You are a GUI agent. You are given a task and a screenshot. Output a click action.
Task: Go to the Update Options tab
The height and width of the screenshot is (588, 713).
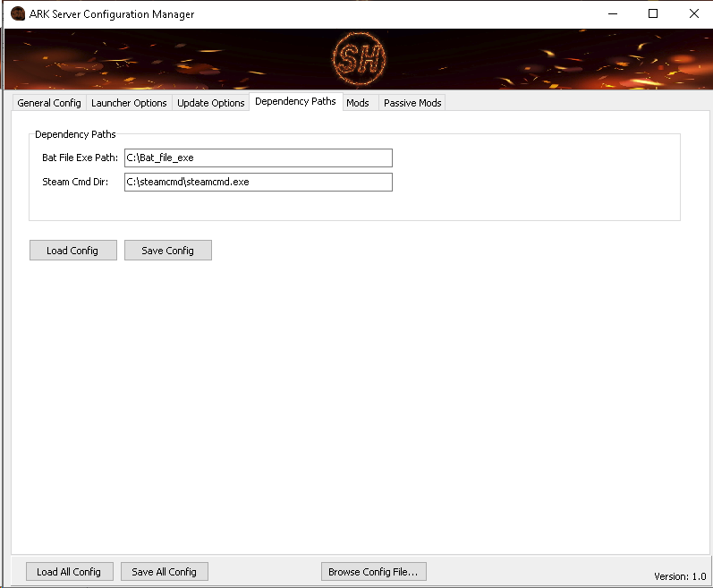click(x=210, y=103)
